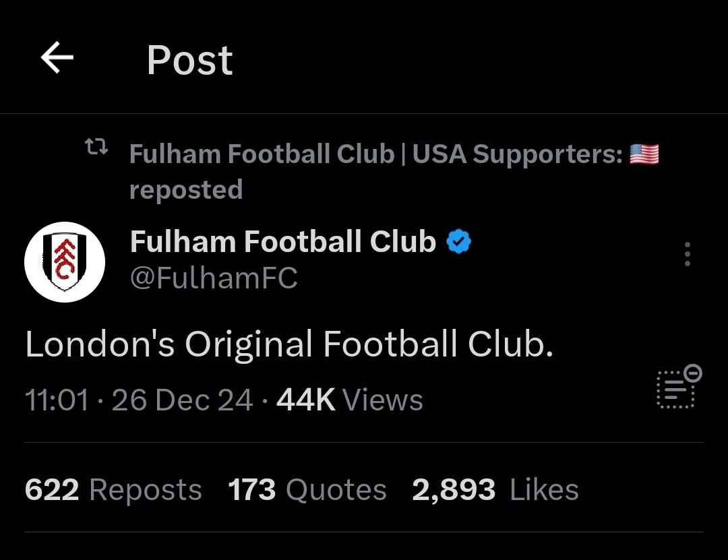This screenshot has width=728, height=560.
Task: Open the @FulhamFC handle
Action: pos(214,278)
